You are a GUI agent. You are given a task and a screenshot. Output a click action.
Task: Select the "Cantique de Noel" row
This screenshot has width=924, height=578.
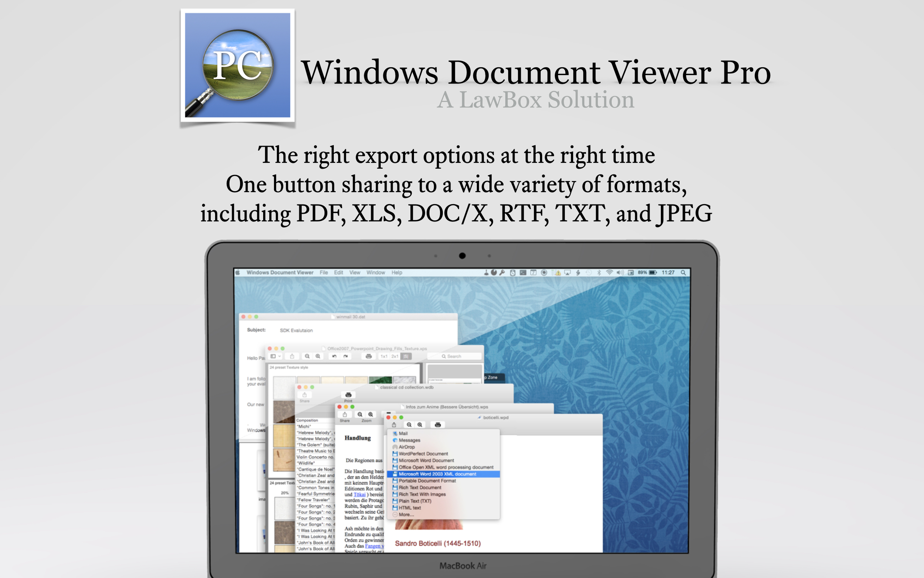click(x=316, y=469)
